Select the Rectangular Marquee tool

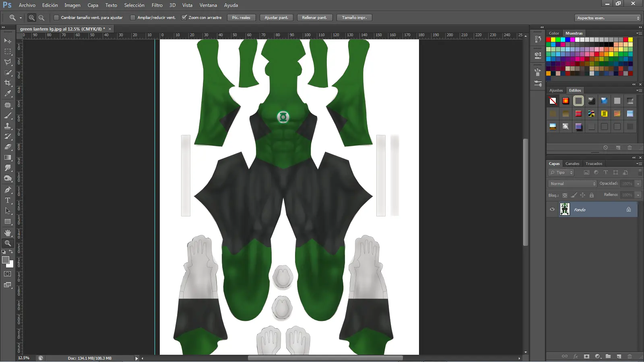click(x=8, y=51)
